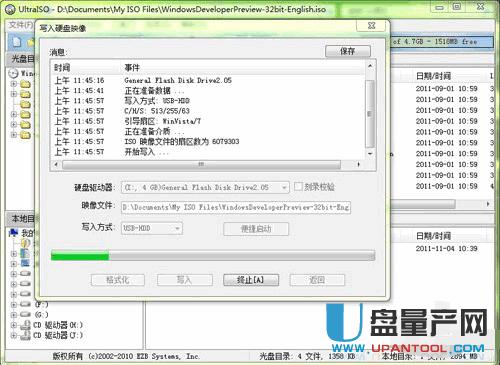Expand the (F:) drive tree node

tap(14, 304)
